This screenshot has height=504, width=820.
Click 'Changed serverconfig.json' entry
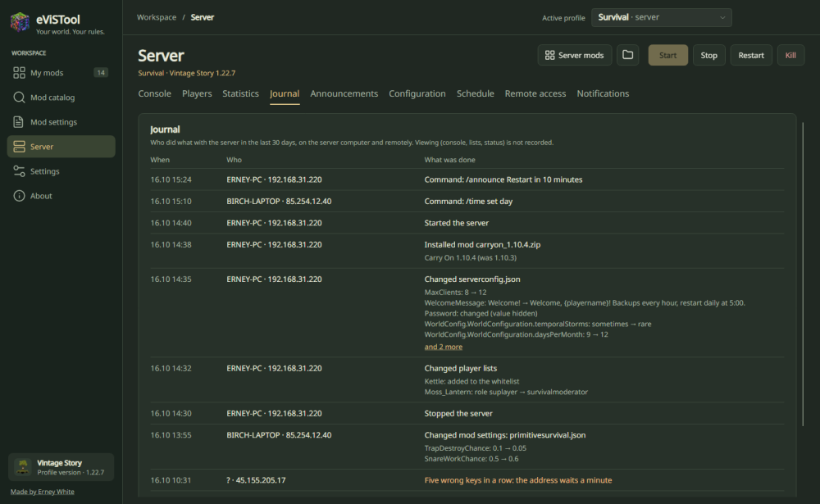click(472, 279)
